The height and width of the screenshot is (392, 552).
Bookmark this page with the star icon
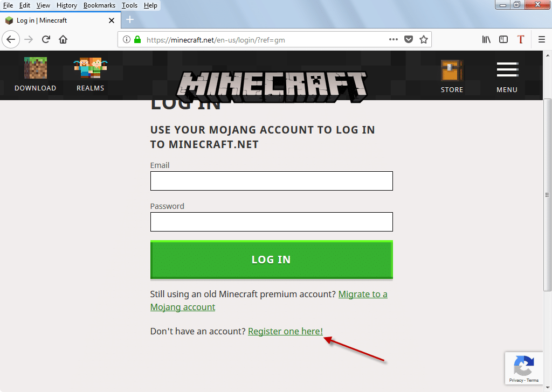pos(424,39)
